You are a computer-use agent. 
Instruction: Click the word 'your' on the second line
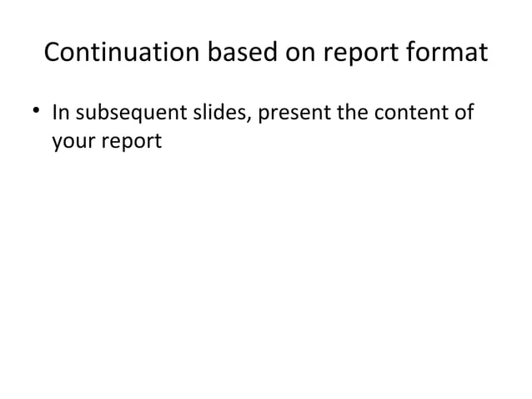coord(73,142)
